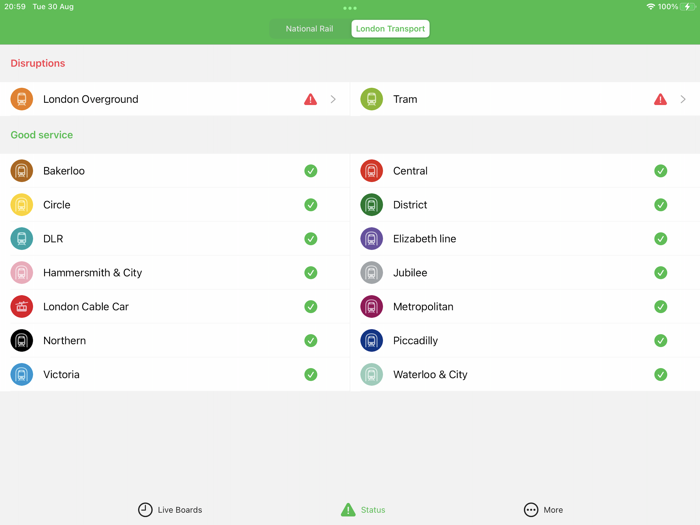The width and height of the screenshot is (700, 525).
Task: Click the Northern good service checkmark
Action: coord(311,341)
